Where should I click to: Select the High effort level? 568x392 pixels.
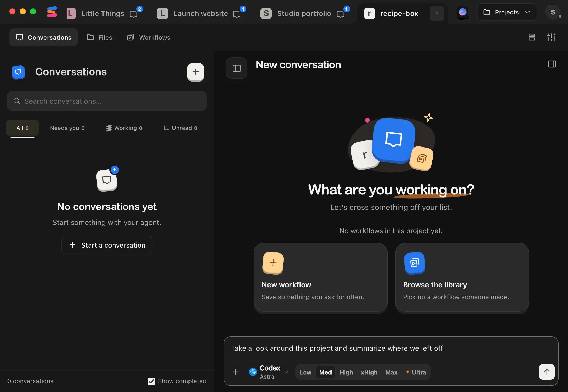click(346, 372)
